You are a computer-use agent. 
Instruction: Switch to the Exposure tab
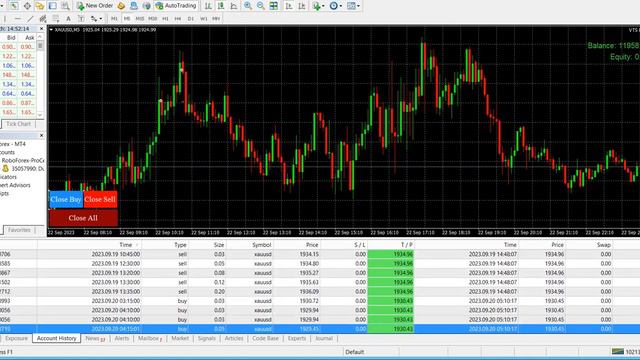[x=16, y=338]
